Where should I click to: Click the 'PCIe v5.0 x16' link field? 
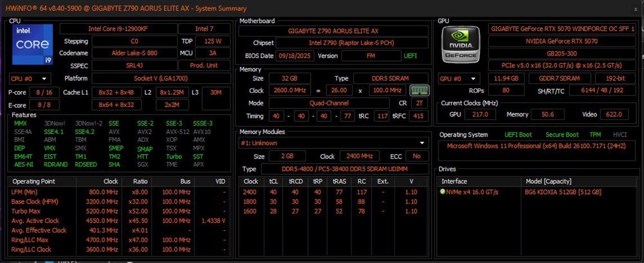click(562, 65)
